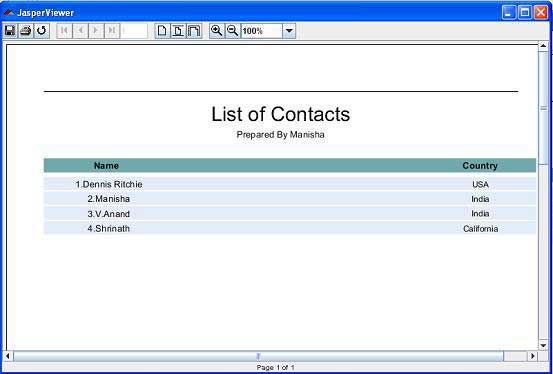Click the 1.Dennis Ritchie entry

(x=109, y=184)
